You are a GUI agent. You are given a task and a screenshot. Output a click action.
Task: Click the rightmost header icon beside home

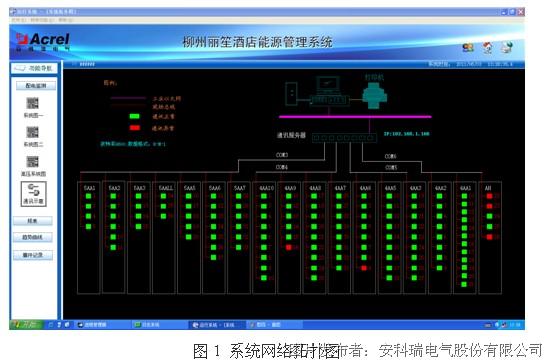(x=507, y=48)
